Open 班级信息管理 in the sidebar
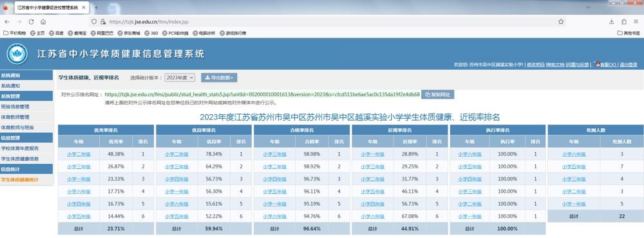The width and height of the screenshot is (644, 238). [26, 107]
